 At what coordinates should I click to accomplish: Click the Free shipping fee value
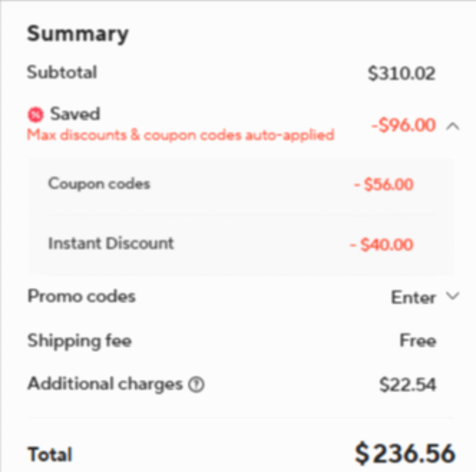tap(417, 341)
